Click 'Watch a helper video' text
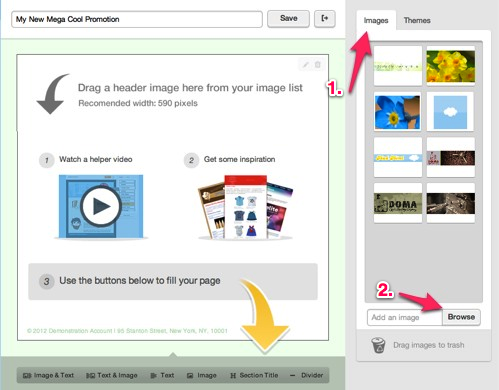This screenshot has height=390, width=499. click(96, 159)
